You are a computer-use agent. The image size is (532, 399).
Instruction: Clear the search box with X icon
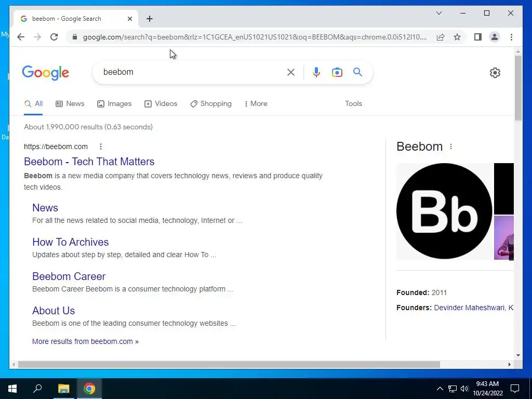tap(291, 72)
